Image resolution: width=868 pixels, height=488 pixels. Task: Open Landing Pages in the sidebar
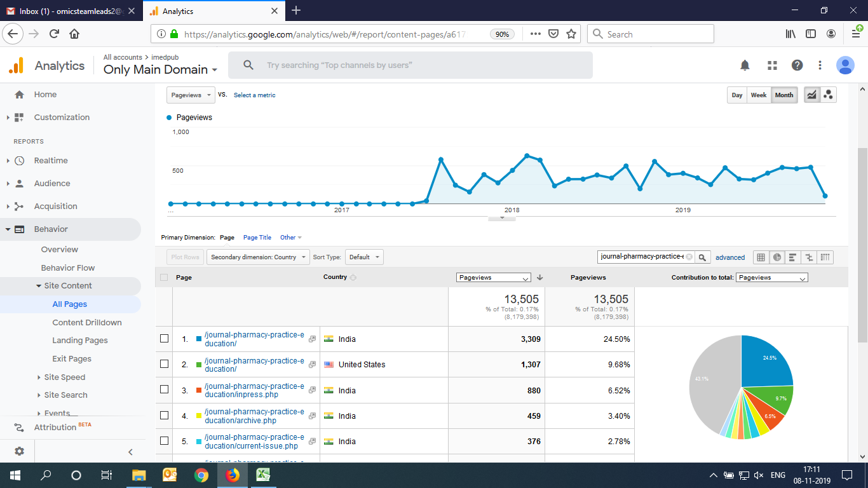(80, 341)
